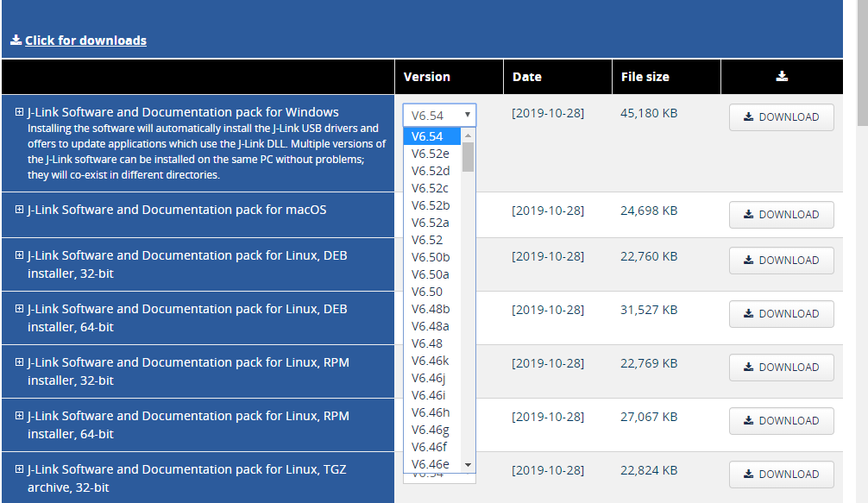Download the Linux RPM 32-bit, 22,769 KB

tap(781, 368)
